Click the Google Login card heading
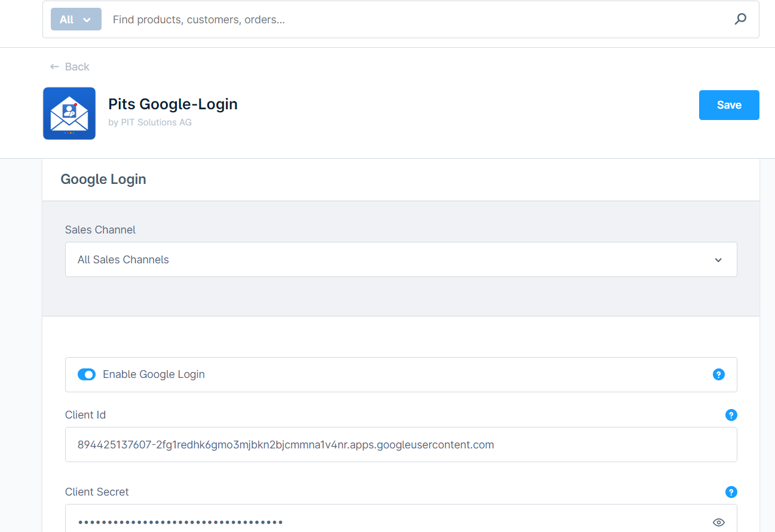The image size is (775, 532). (103, 180)
